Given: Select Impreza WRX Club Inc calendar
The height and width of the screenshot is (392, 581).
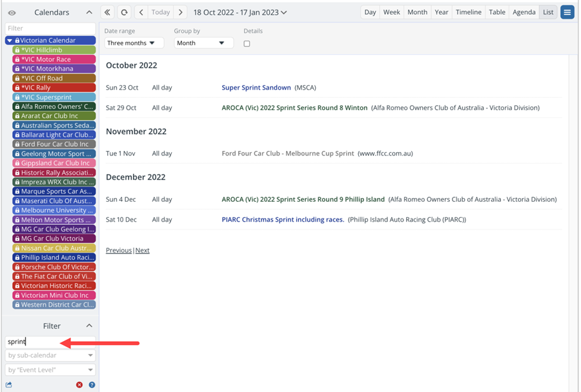Looking at the screenshot, I should pos(54,182).
